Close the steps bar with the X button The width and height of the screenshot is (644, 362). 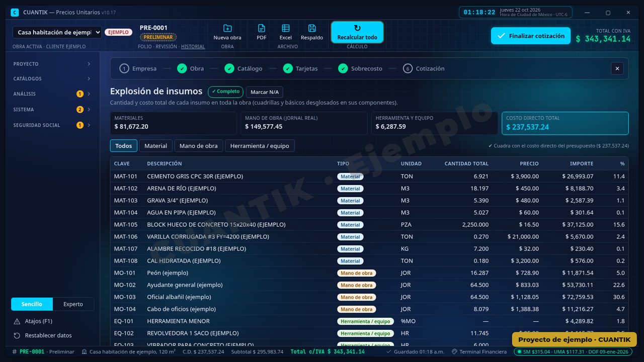click(x=617, y=68)
